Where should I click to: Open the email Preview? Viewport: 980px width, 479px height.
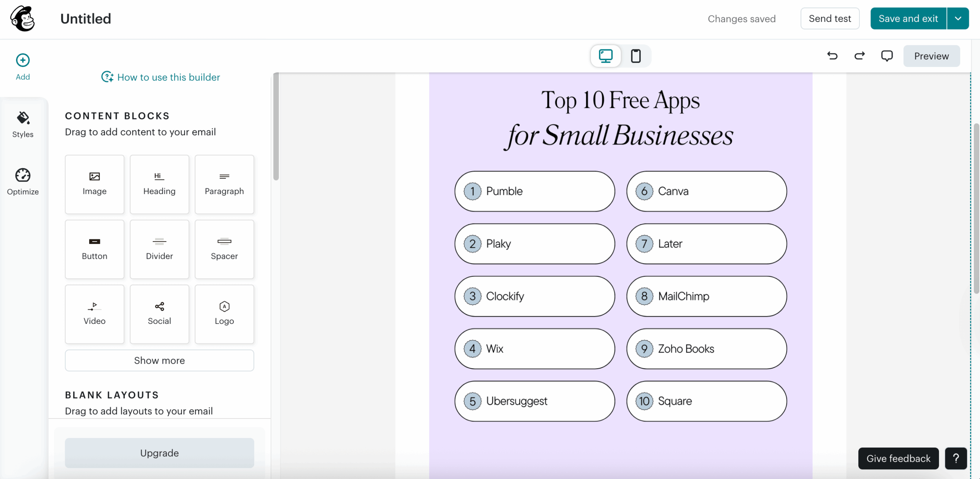click(931, 56)
